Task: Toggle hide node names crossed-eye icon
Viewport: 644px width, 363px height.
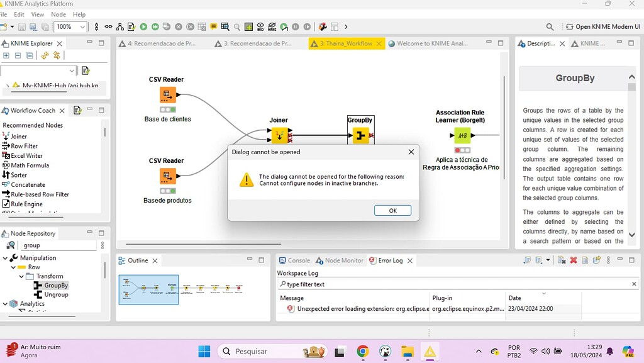Action: pos(272,26)
